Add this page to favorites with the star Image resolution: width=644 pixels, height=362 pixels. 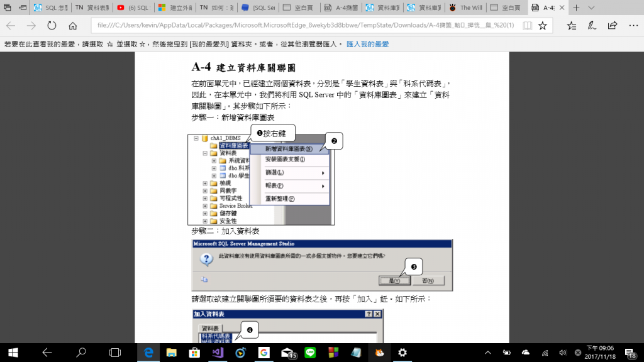(x=543, y=25)
